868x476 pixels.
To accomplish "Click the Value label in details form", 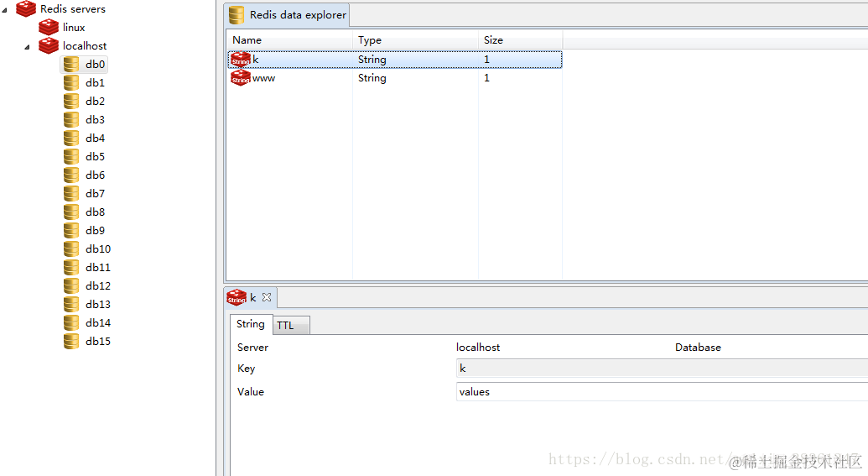I will pyautogui.click(x=250, y=392).
